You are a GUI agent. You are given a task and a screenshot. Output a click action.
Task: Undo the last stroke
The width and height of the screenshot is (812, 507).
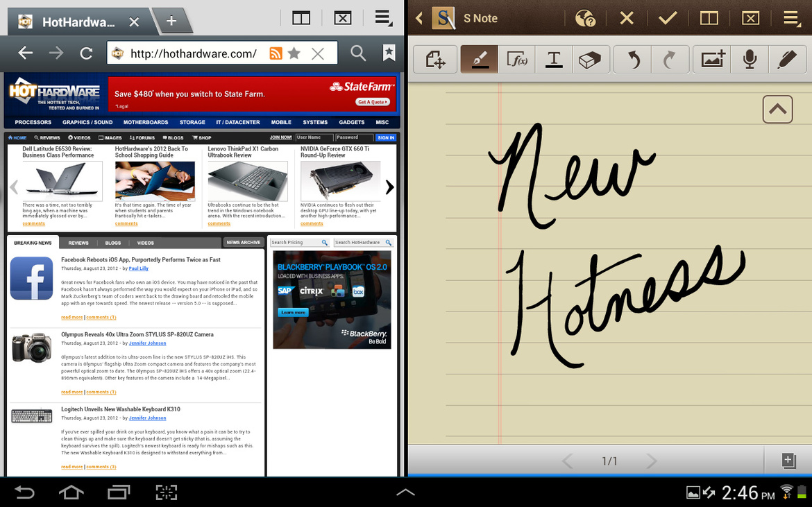click(633, 60)
